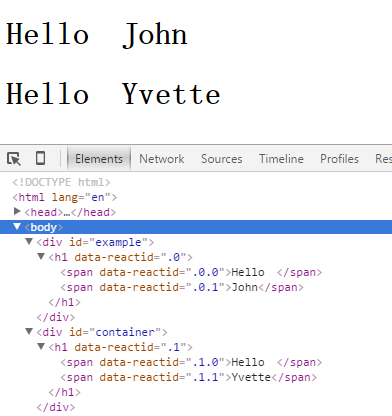Click the </div> closing tag of example
This screenshot has height=416, width=392.
56,317
